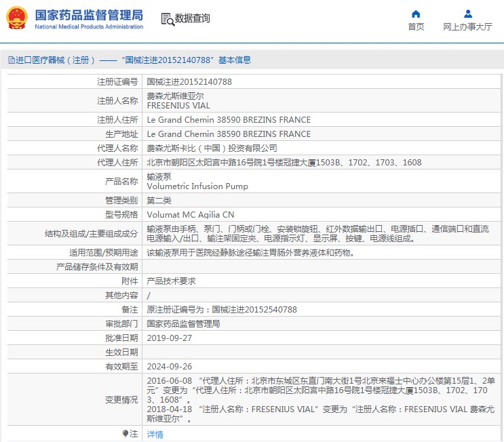Click 生效日期 field label
The width and height of the screenshot is (504, 442).
click(x=121, y=353)
